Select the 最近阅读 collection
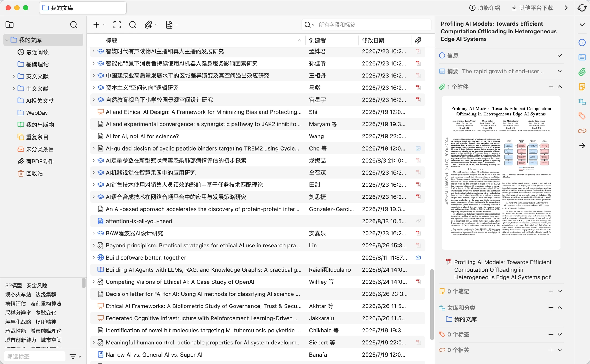The image size is (590, 364). coord(44,52)
